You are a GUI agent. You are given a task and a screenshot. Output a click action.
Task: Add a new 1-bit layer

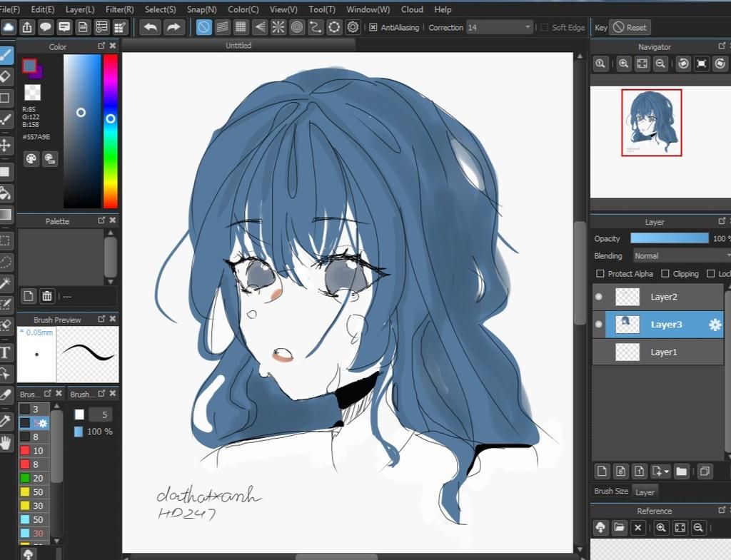point(639,472)
